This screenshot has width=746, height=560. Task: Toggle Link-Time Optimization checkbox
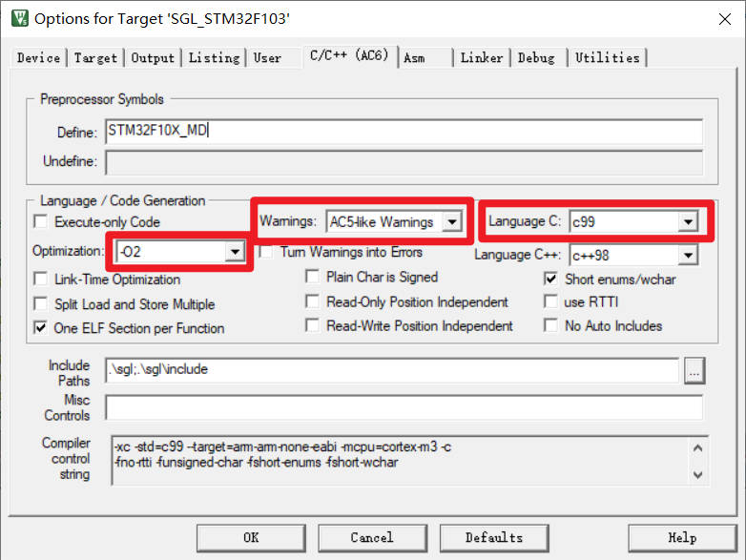(41, 279)
